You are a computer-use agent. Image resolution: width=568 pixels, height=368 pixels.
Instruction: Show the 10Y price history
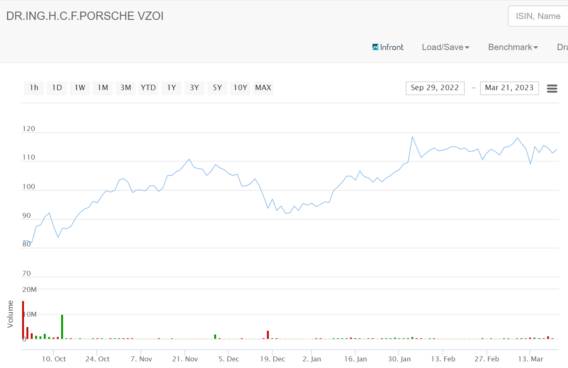[240, 88]
